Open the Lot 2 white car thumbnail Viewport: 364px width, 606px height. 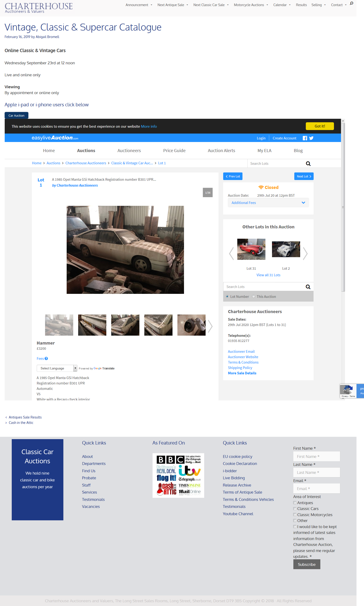pyautogui.click(x=286, y=249)
